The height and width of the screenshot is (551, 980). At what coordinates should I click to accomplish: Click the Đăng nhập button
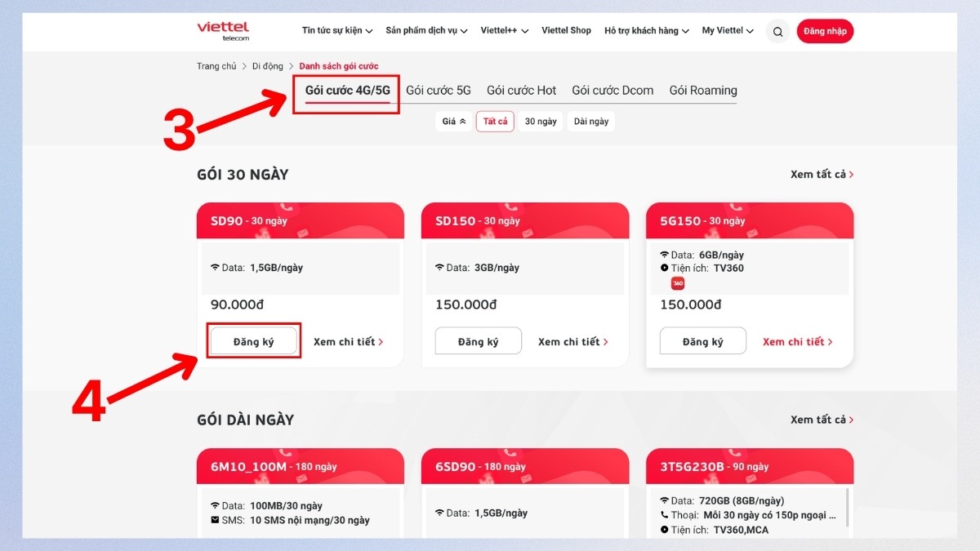[x=825, y=32]
